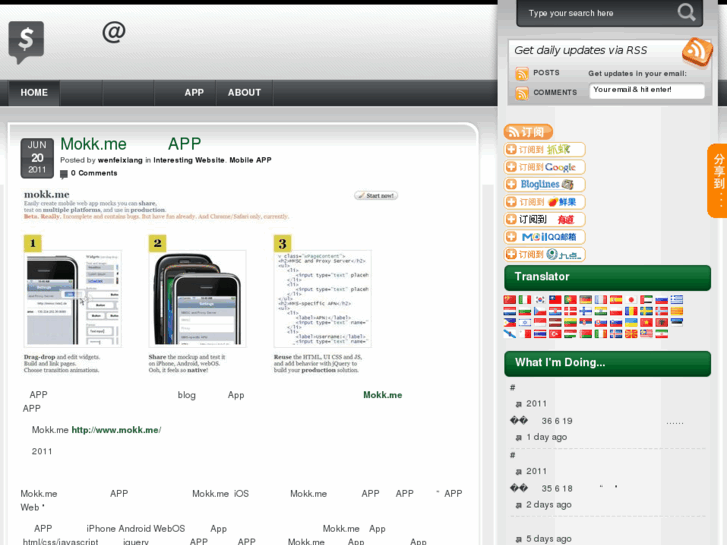727x545 pixels.
Task: Subscribe via the QQ mail button
Action: (545, 237)
